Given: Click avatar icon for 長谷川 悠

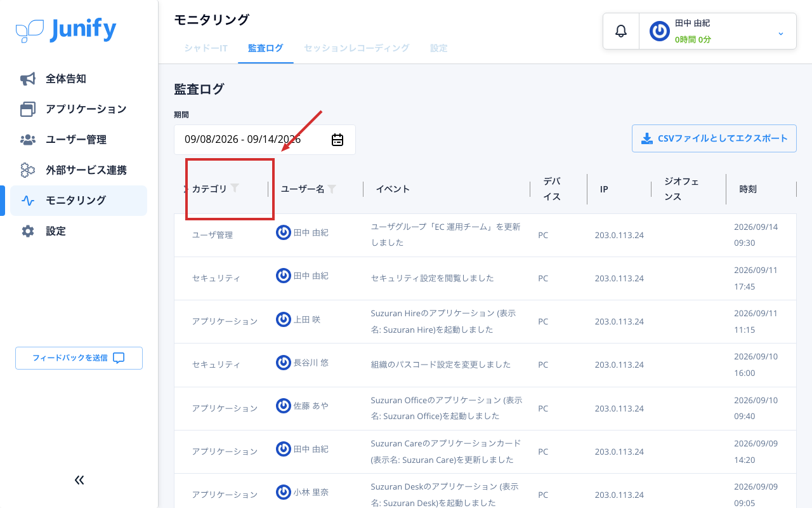Looking at the screenshot, I should [x=284, y=363].
